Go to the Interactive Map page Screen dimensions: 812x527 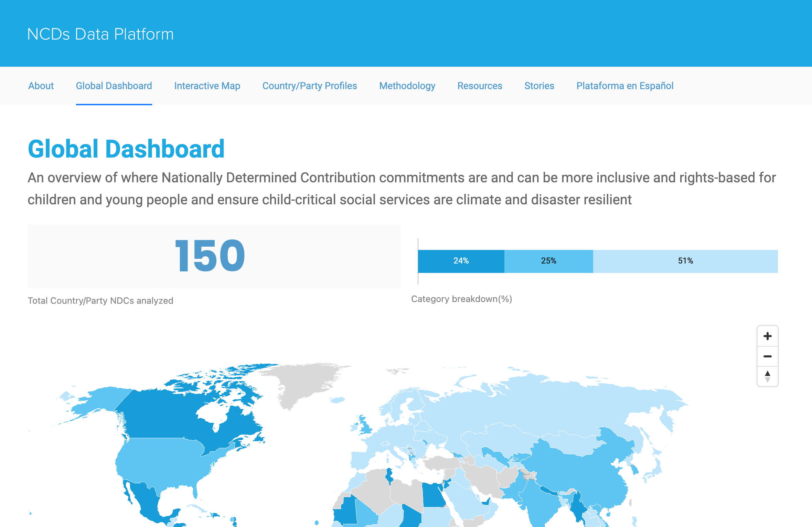tap(207, 86)
